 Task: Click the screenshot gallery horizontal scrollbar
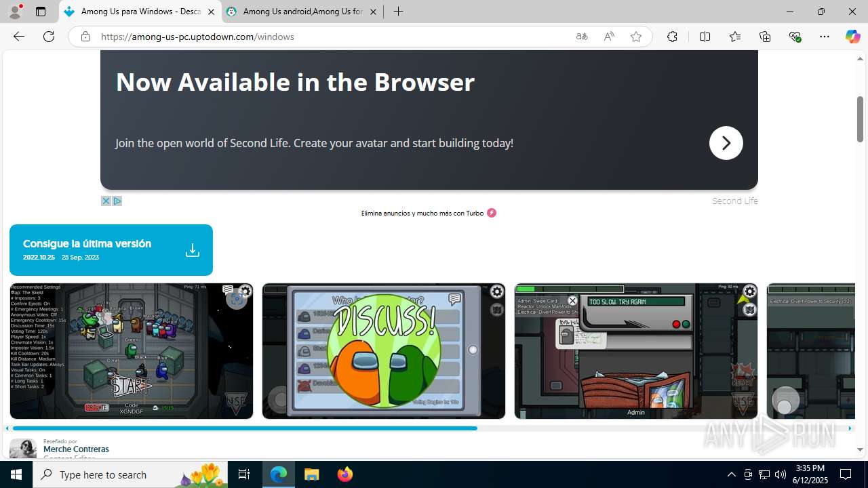(245, 428)
